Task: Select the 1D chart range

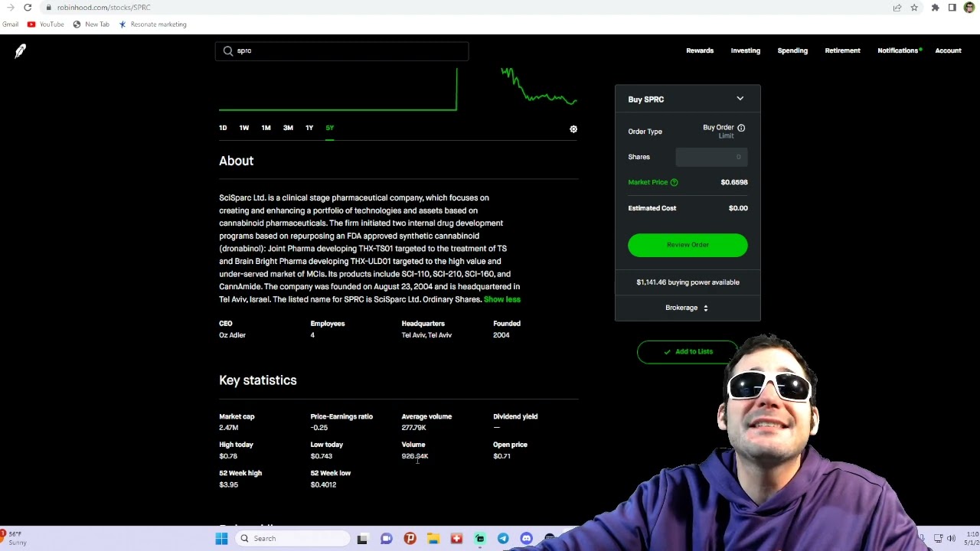Action: 223,128
